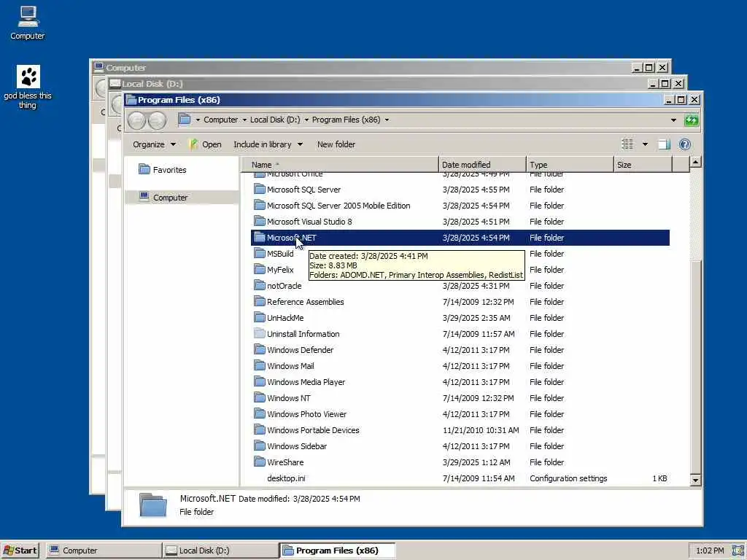Expand the arrow before Computer in breadcrumb
747x560 pixels.
[x=198, y=120]
